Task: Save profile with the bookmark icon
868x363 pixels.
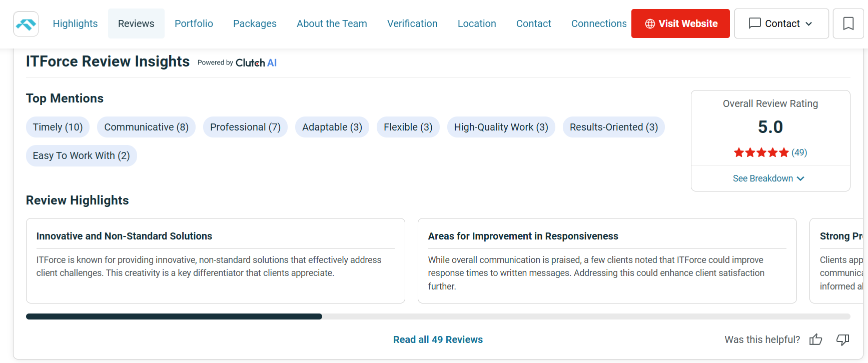Action: tap(848, 23)
